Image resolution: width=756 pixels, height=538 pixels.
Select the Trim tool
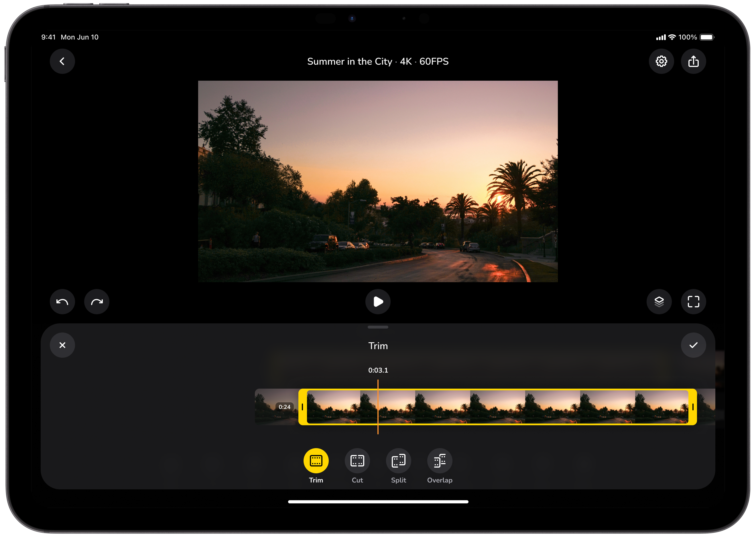316,461
